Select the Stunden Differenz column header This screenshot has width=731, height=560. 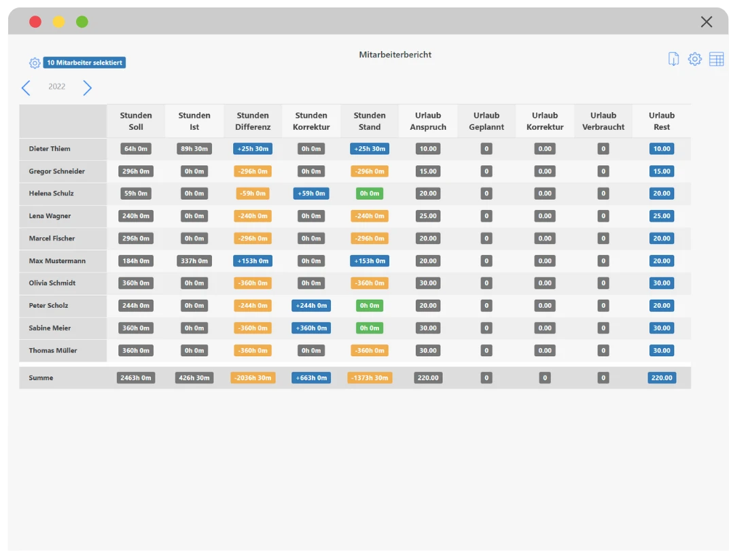click(x=253, y=121)
